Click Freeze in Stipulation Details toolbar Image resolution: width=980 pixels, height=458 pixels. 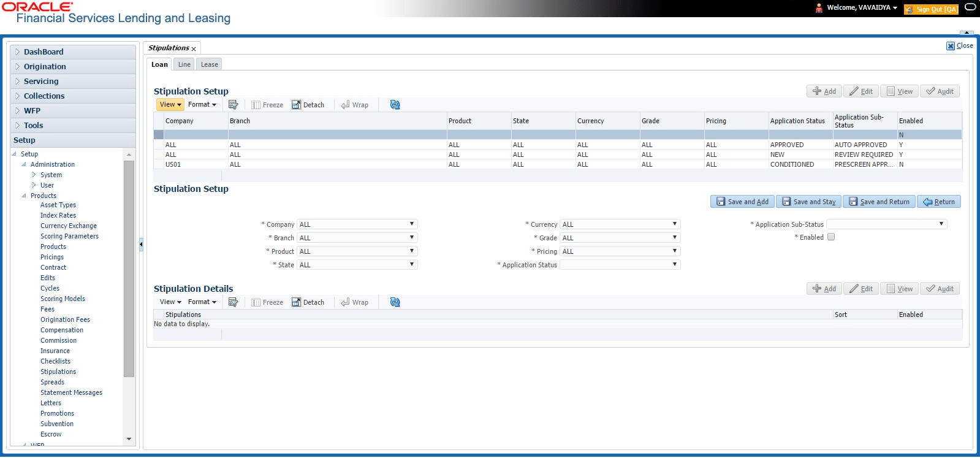click(x=267, y=302)
